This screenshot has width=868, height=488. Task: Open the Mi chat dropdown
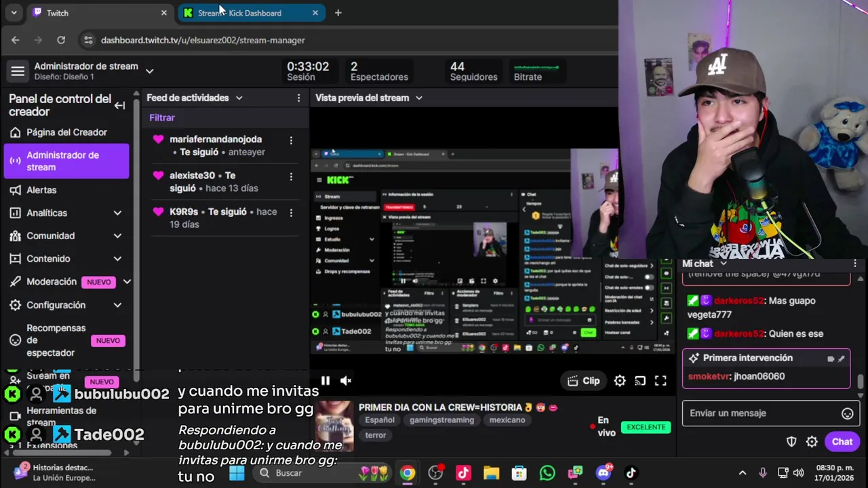pyautogui.click(x=723, y=264)
